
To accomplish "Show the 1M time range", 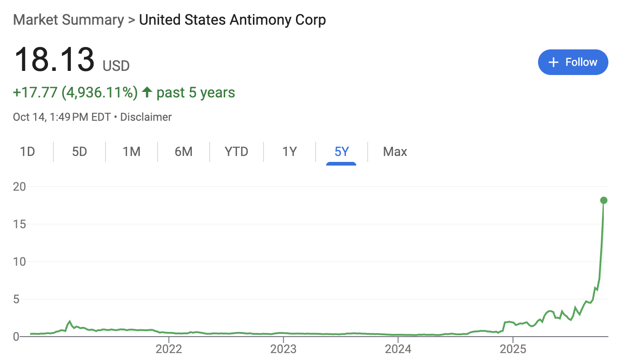I will pyautogui.click(x=132, y=151).
